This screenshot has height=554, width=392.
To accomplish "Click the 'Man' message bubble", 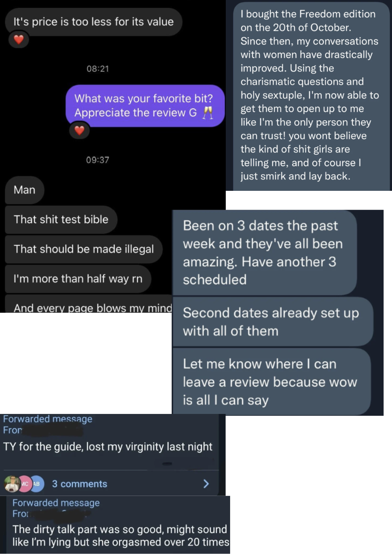I will pos(25,190).
